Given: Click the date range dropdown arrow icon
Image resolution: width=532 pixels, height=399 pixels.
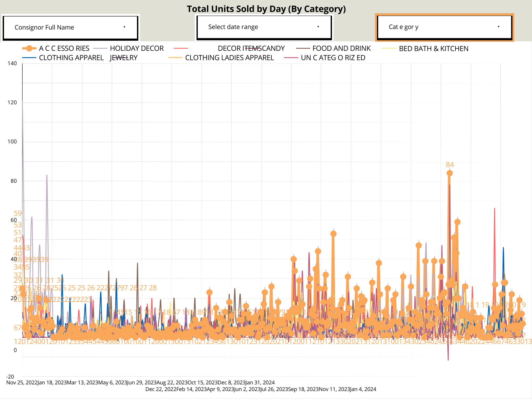Looking at the screenshot, I should coord(318,27).
